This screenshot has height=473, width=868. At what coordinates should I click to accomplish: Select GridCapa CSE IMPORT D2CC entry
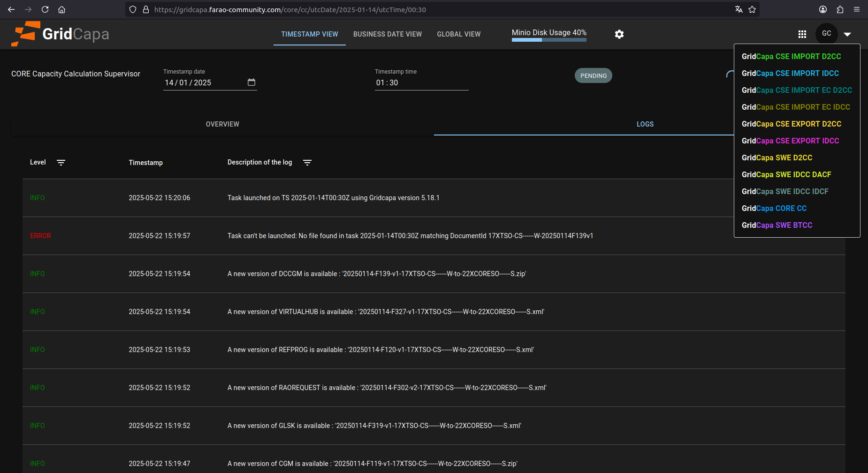click(791, 56)
